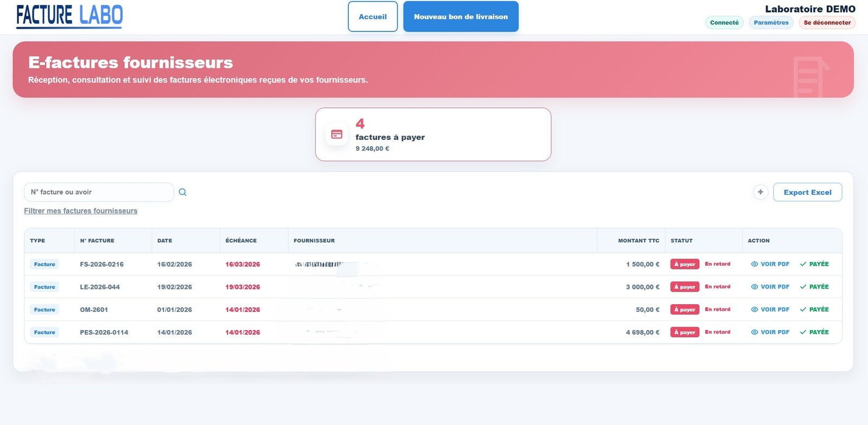Sort by the Montant TTC column header
868x425 pixels.
tap(639, 241)
